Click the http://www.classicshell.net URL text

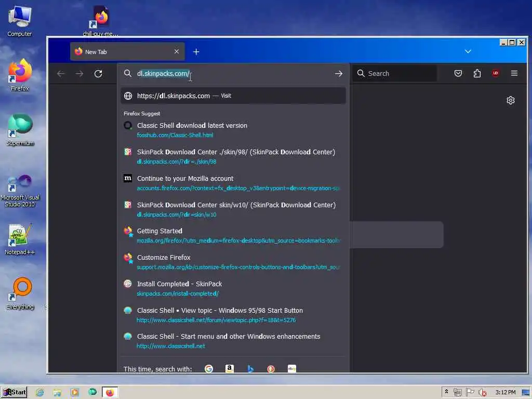coord(171,346)
